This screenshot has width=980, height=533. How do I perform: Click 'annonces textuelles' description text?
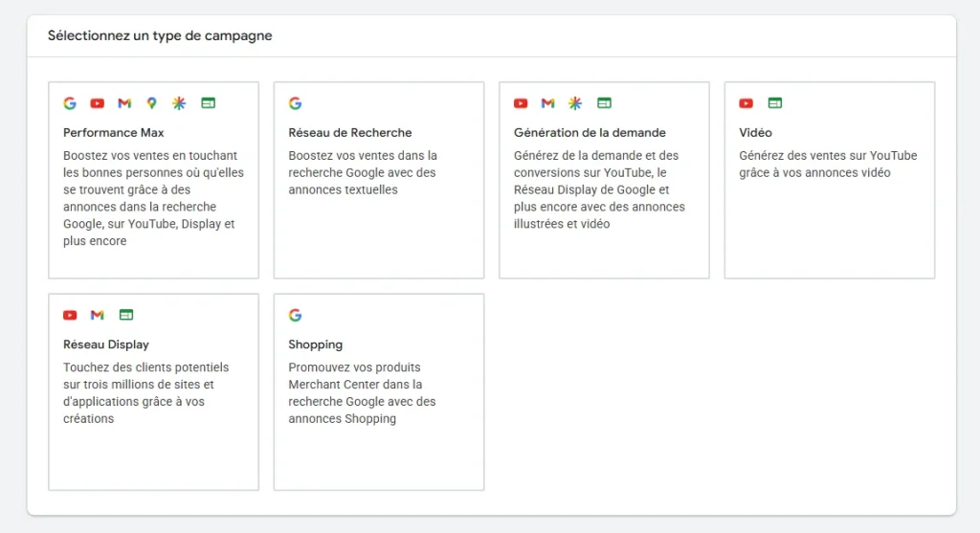tap(343, 190)
